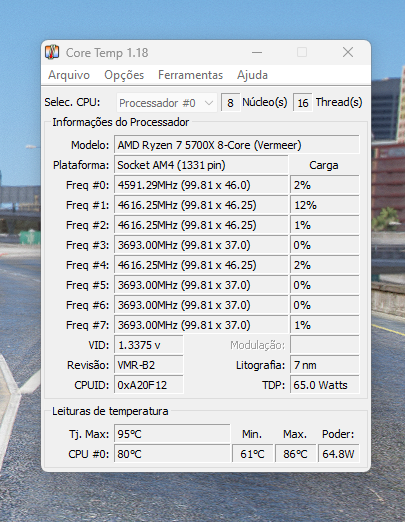This screenshot has height=522, width=405.
Task: Select the VID field showing 1.3375 v
Action: pyautogui.click(x=149, y=345)
